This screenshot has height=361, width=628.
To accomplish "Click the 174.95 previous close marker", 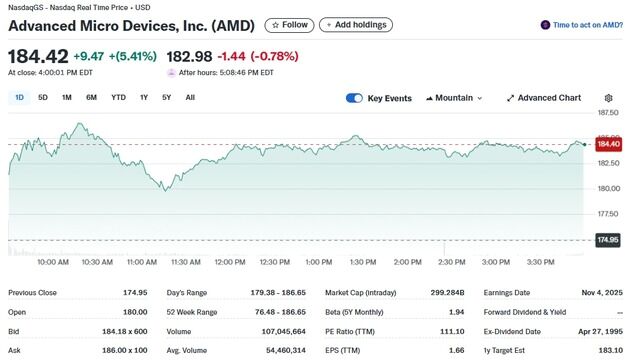I will (x=608, y=240).
